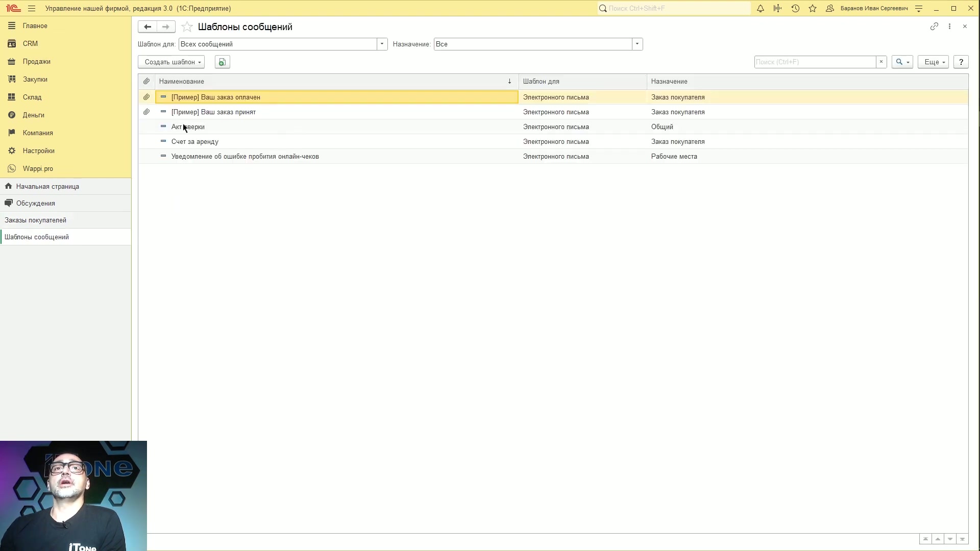980x551 pixels.
Task: Open the history clock icon
Action: tap(795, 8)
